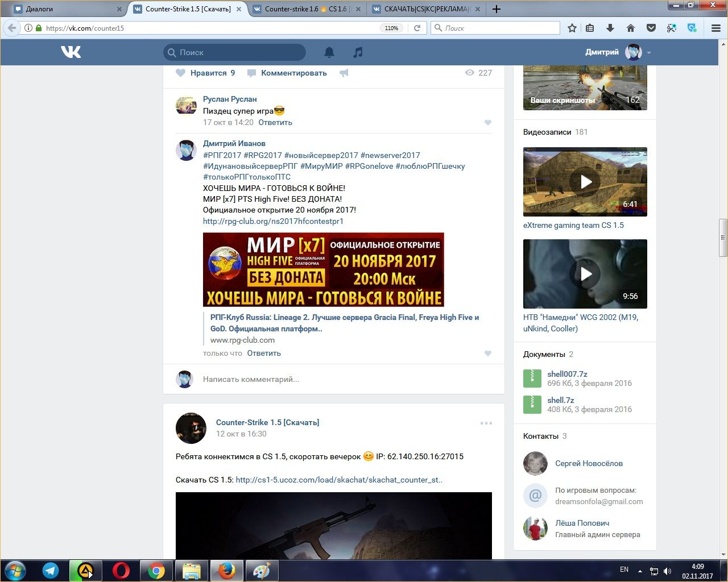
Task: Click the Firefox bookmark star icon
Action: point(572,28)
